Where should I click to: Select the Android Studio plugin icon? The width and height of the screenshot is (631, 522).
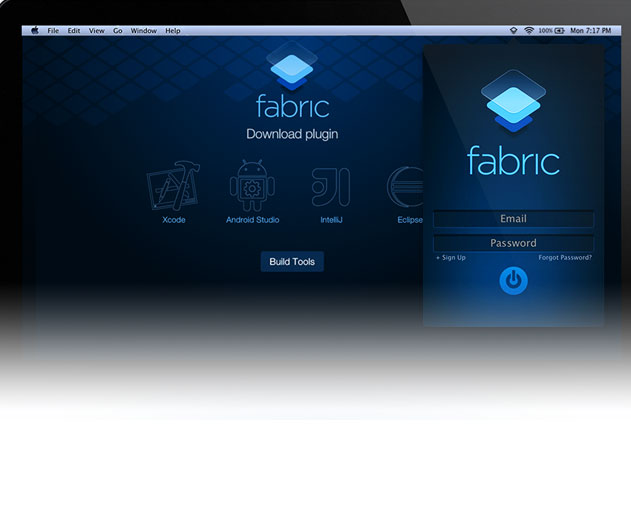click(252, 186)
